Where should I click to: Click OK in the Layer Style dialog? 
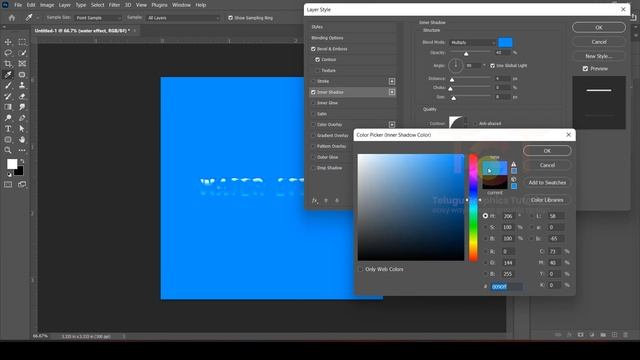point(599,27)
